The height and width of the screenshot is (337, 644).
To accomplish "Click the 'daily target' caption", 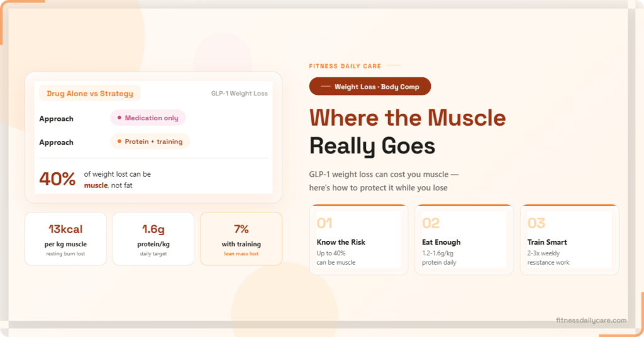I will point(153,253).
